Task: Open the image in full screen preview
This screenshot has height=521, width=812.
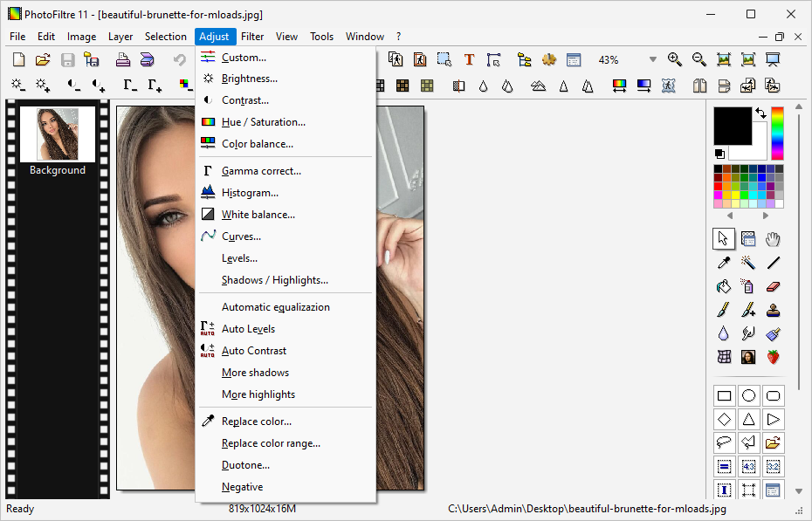Action: click(772, 59)
